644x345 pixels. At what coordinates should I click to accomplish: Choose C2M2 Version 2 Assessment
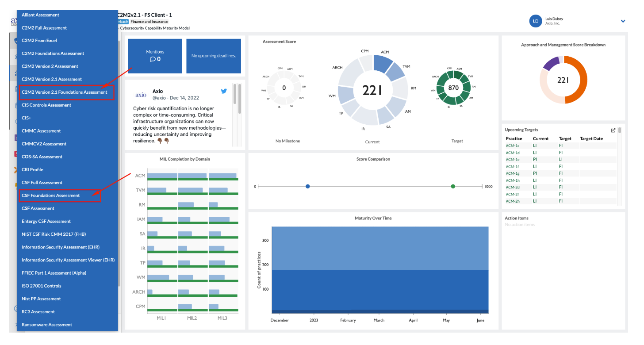coord(50,66)
